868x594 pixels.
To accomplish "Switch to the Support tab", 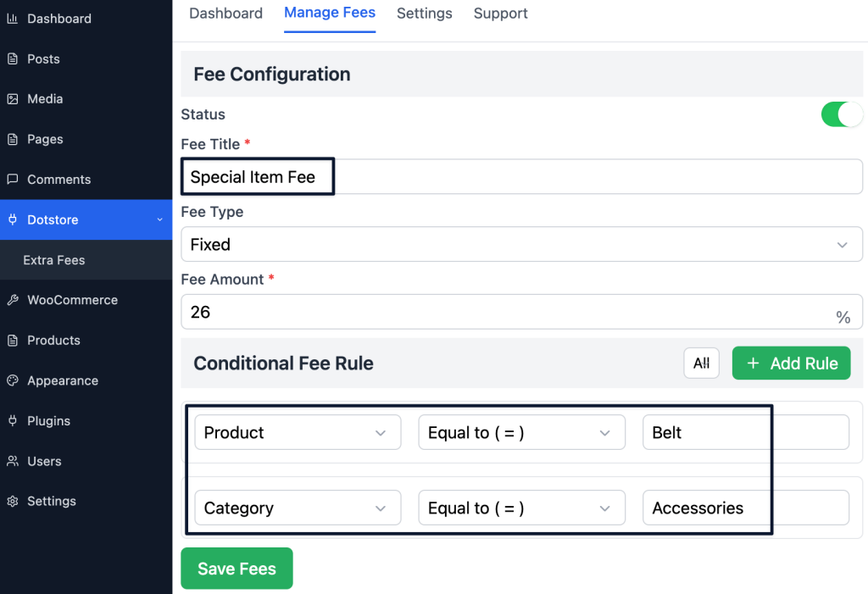I will pyautogui.click(x=500, y=14).
